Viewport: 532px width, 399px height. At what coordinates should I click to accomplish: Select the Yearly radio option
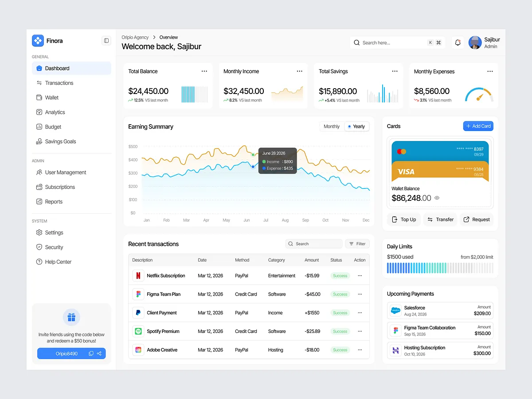(356, 126)
